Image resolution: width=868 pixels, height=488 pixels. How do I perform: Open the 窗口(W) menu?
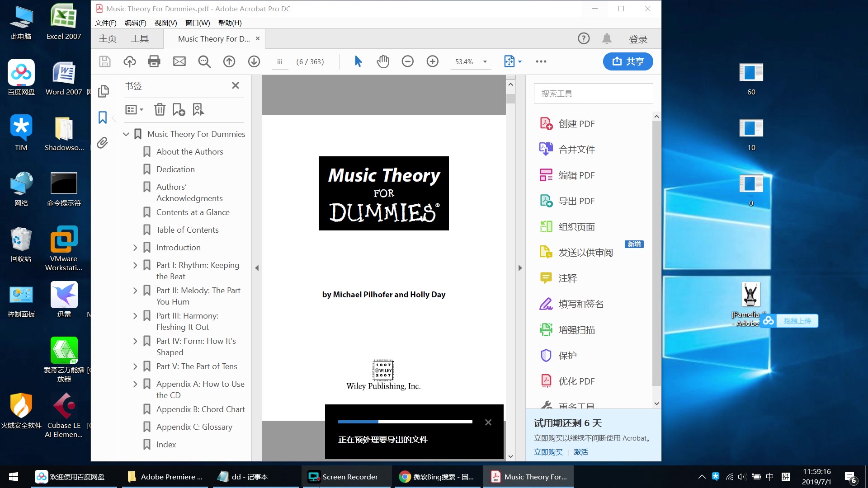pos(198,23)
